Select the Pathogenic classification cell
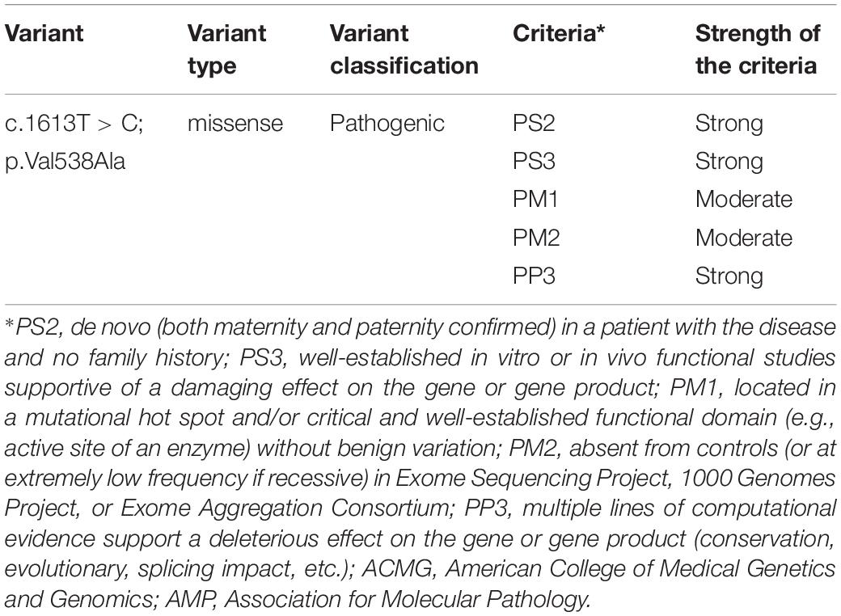Screen dimensions: 841x616 (387, 124)
